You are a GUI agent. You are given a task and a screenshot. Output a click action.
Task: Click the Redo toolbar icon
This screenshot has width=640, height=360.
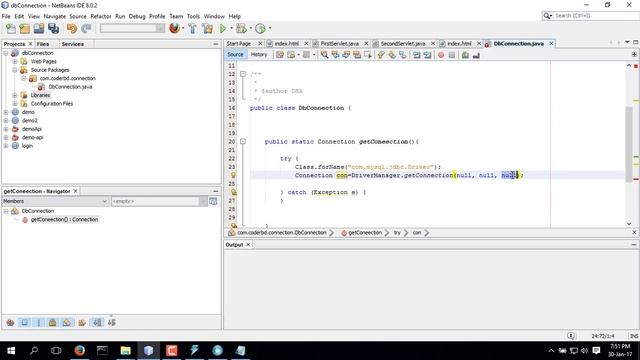pos(86,29)
